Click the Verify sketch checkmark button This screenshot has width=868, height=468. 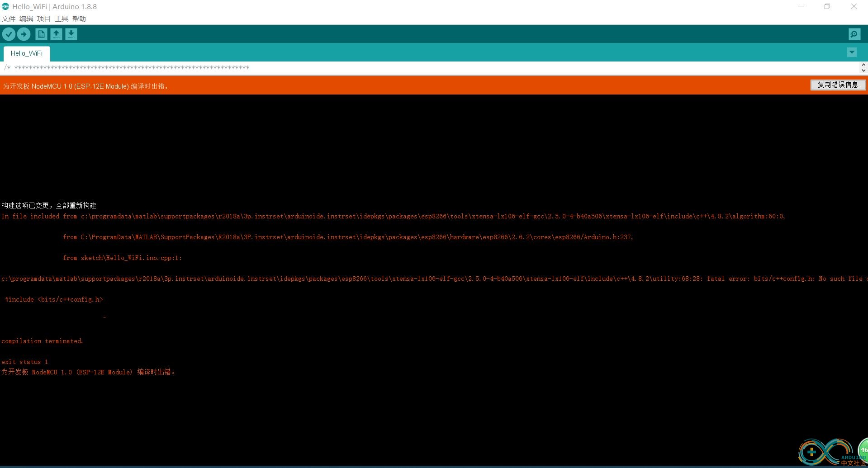point(9,34)
